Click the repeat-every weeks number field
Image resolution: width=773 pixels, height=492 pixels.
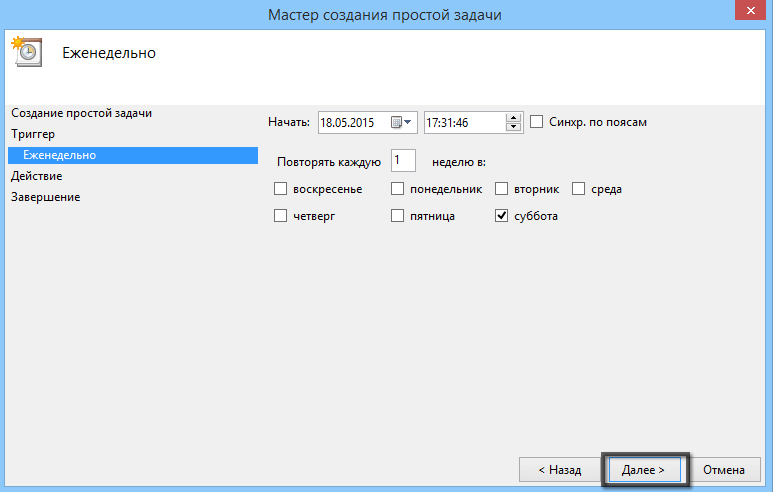pyautogui.click(x=403, y=161)
